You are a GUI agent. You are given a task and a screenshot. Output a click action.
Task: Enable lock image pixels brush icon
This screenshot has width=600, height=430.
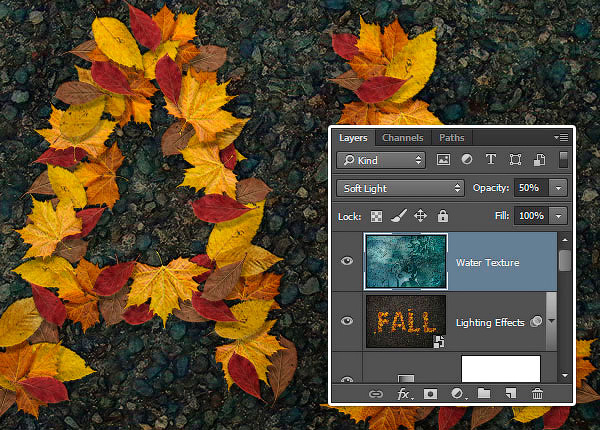pyautogui.click(x=398, y=216)
